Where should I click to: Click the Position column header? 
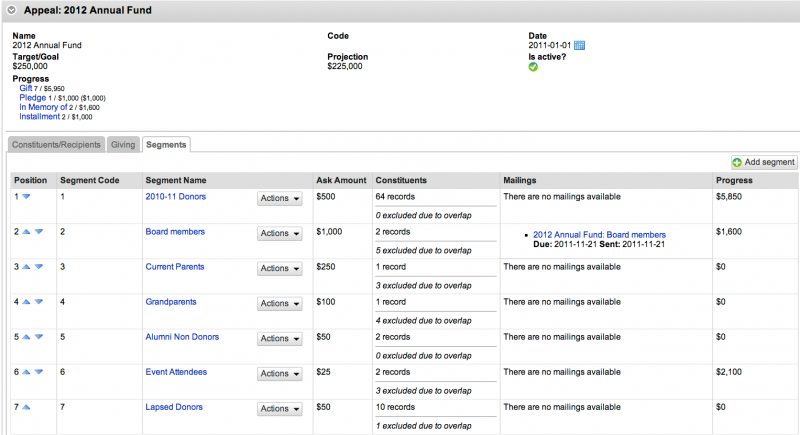(x=31, y=180)
